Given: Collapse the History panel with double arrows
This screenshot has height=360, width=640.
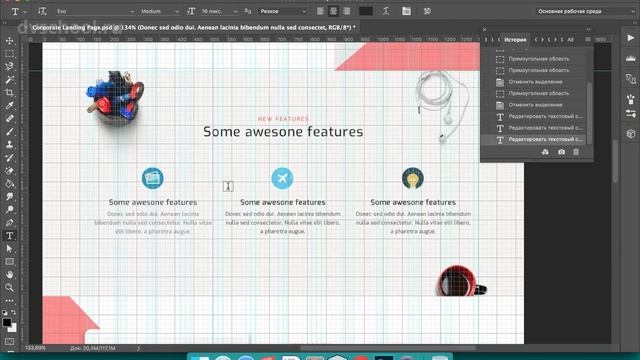Looking at the screenshot, I should point(588,29).
